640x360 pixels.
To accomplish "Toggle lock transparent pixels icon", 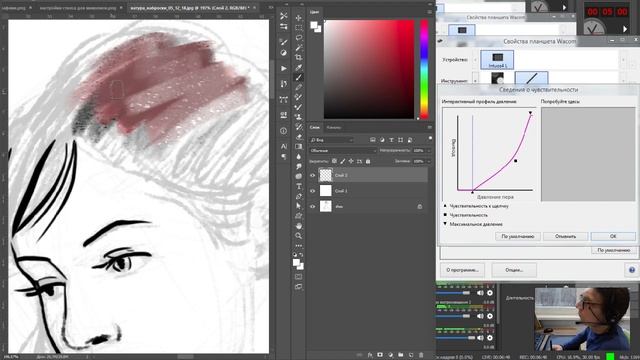I will coord(334,161).
